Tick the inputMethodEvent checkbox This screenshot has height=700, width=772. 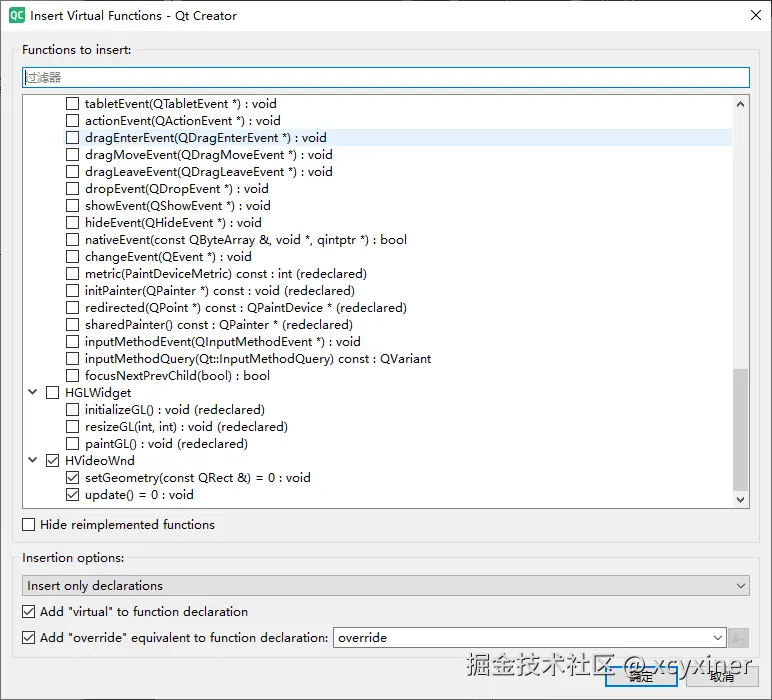(72, 342)
